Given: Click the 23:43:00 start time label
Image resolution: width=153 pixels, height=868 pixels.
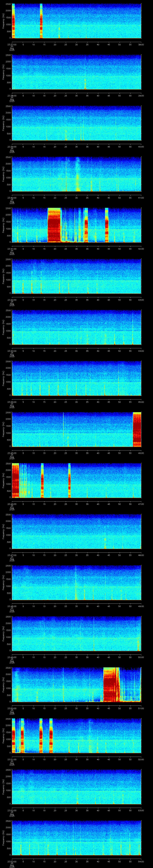Looking at the screenshot, I should point(12,351).
